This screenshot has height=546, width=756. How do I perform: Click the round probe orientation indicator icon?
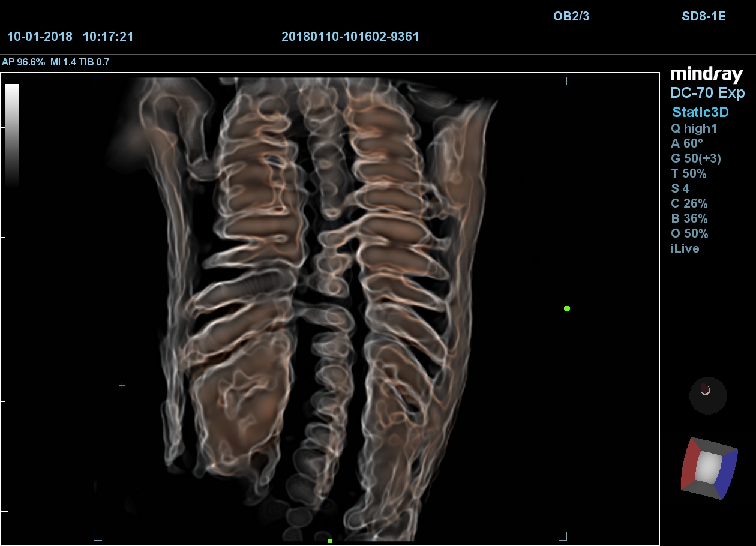[708, 395]
